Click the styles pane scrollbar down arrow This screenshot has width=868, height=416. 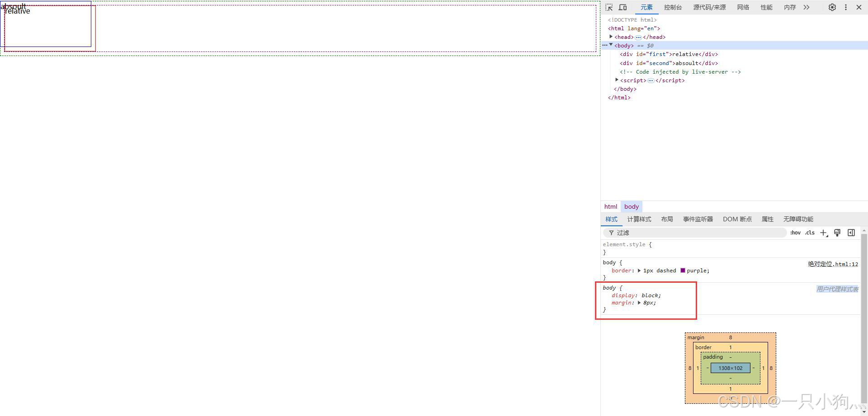pos(864,412)
